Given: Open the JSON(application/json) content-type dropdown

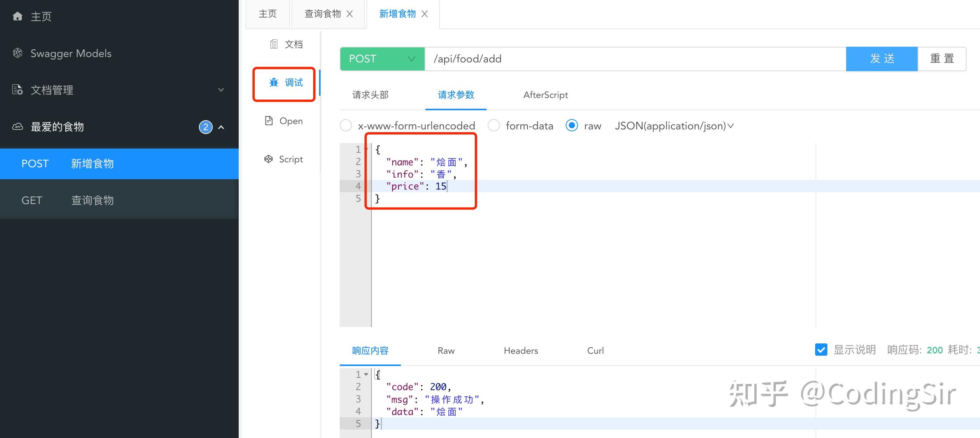Looking at the screenshot, I should [674, 126].
